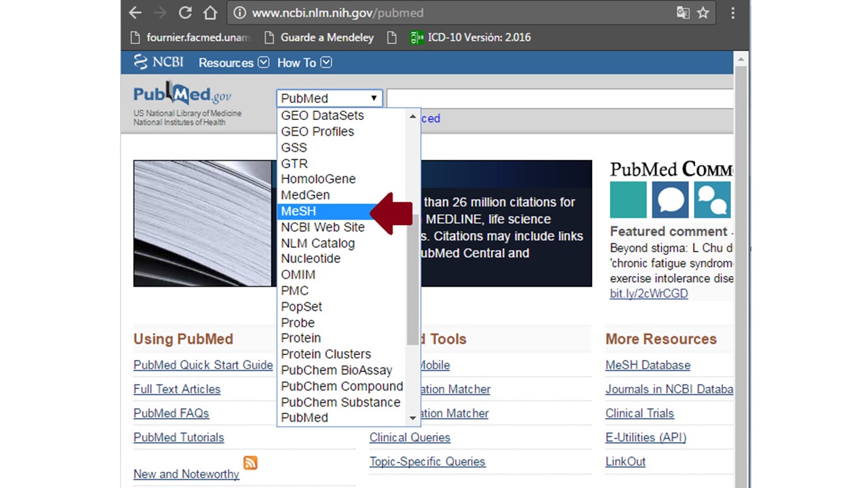Screen dimensions: 868x488
Task: Click into the search text field
Action: pyautogui.click(x=560, y=98)
